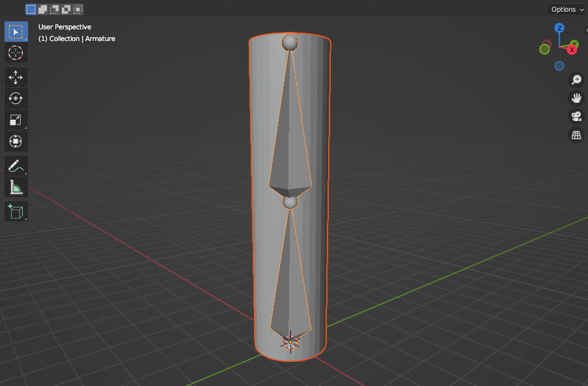Switch to invert selection mode
The height and width of the screenshot is (386, 588).
click(x=66, y=9)
